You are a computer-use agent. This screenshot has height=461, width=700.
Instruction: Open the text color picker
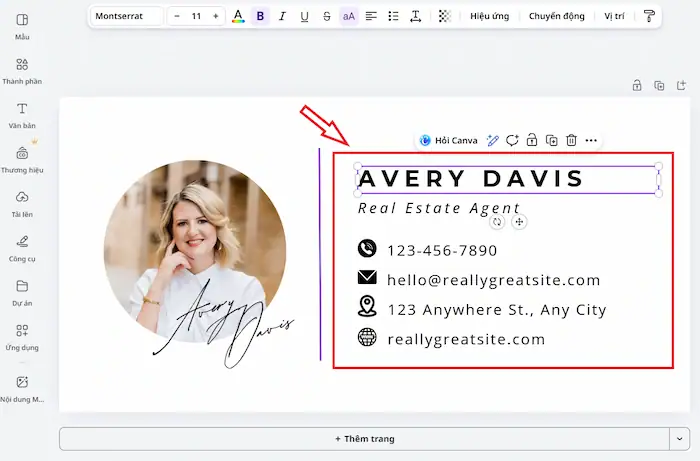tap(238, 16)
